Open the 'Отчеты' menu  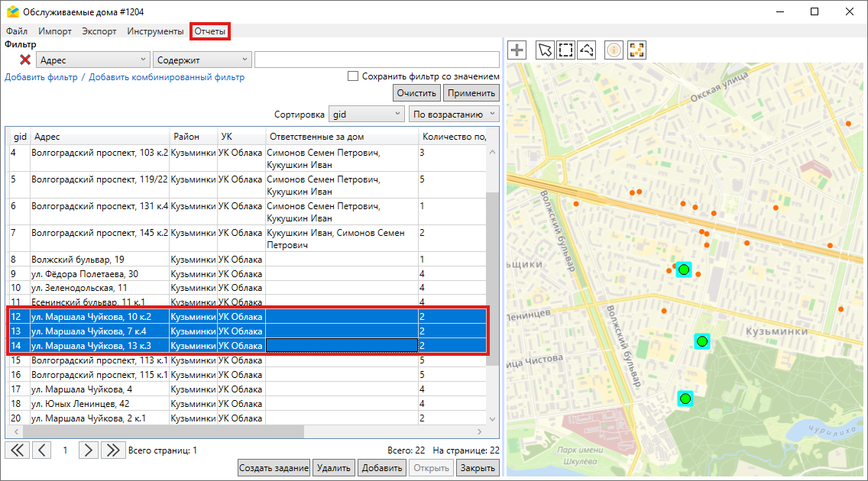(209, 31)
